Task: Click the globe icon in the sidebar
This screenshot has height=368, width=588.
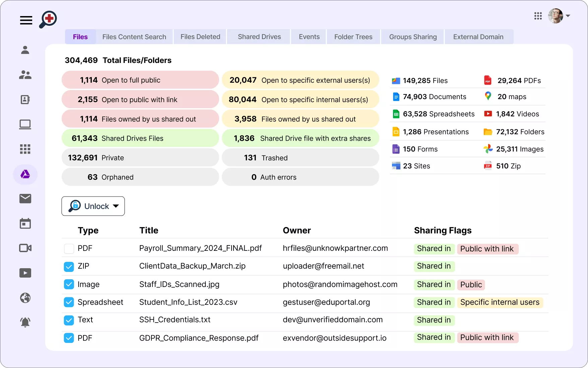Action: [25, 298]
